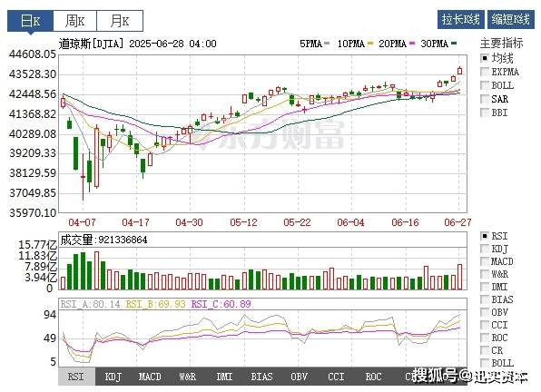Click the 39209.33 price axis label
Screen dimensions: 541x392
(x=33, y=153)
